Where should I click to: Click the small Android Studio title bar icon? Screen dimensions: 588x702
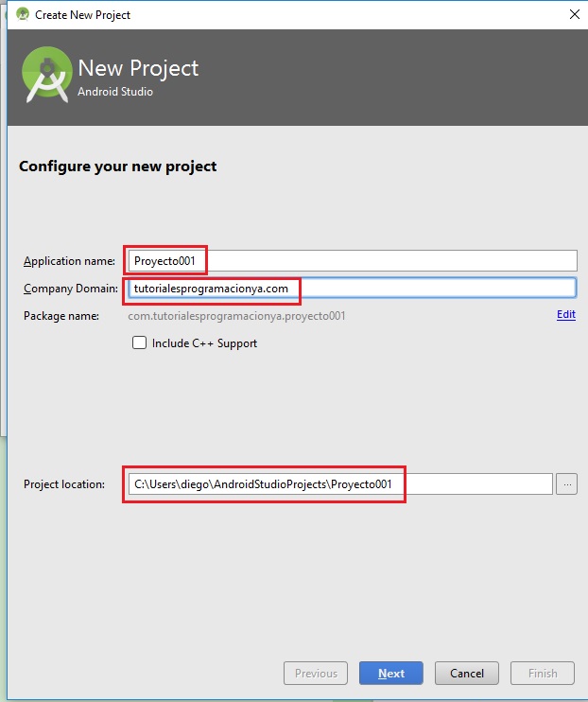(x=23, y=14)
